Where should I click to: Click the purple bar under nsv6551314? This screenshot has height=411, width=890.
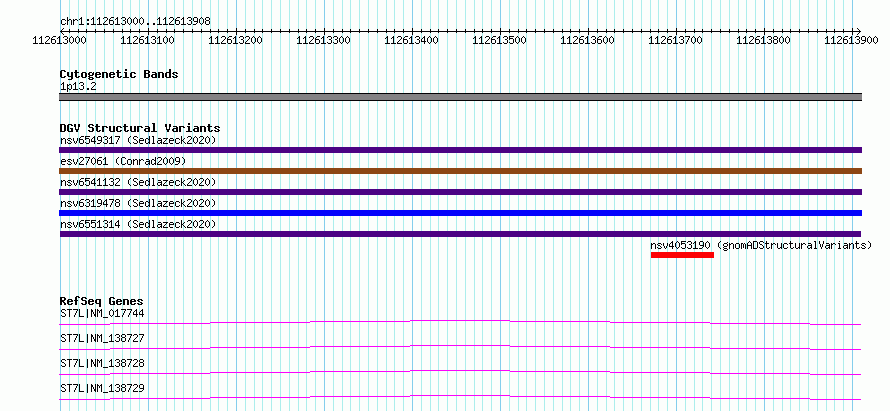460,234
